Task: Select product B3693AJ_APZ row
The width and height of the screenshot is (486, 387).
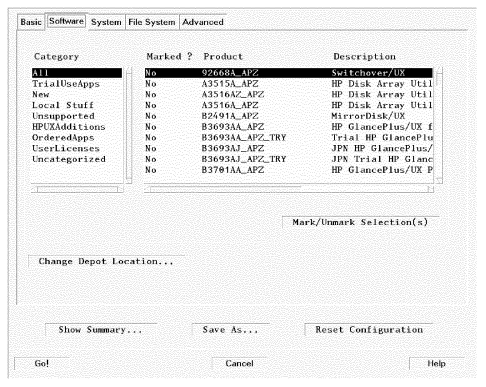Action: click(288, 148)
